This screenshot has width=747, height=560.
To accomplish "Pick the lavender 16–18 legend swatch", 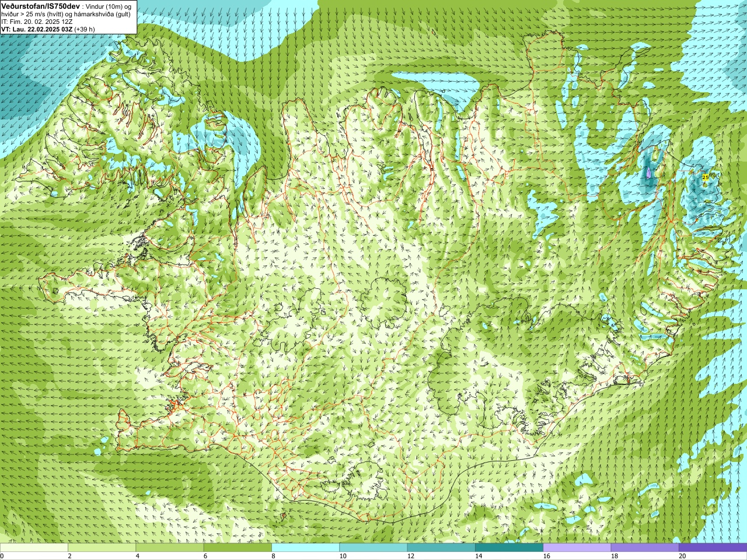I will 577,548.
